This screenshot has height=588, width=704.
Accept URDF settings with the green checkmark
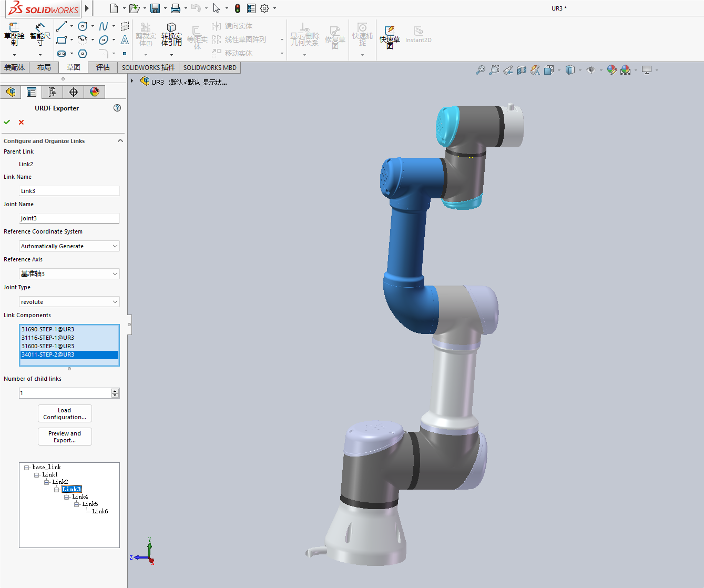(x=7, y=122)
